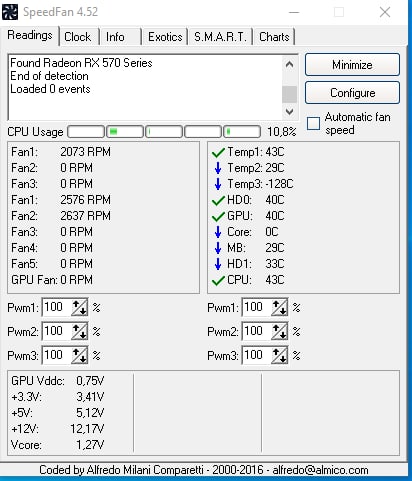Click the left Pwm3 value field
The height and width of the screenshot is (481, 412).
57,355
